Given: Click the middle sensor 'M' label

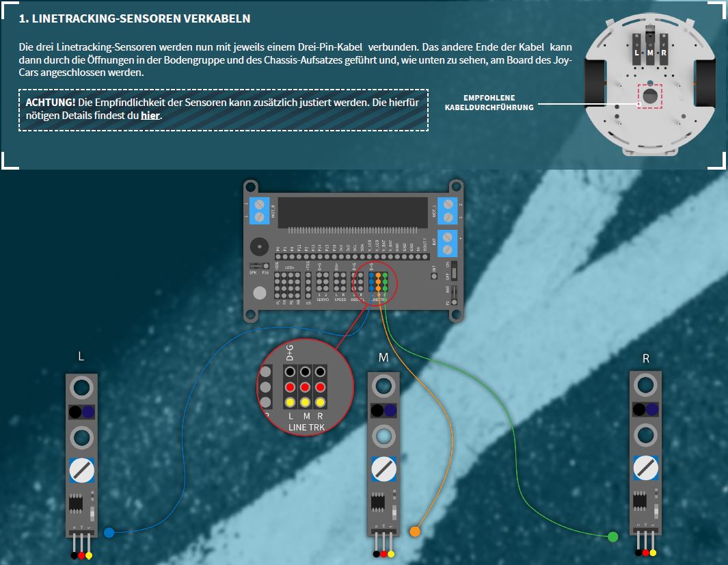Looking at the screenshot, I should coord(383,357).
